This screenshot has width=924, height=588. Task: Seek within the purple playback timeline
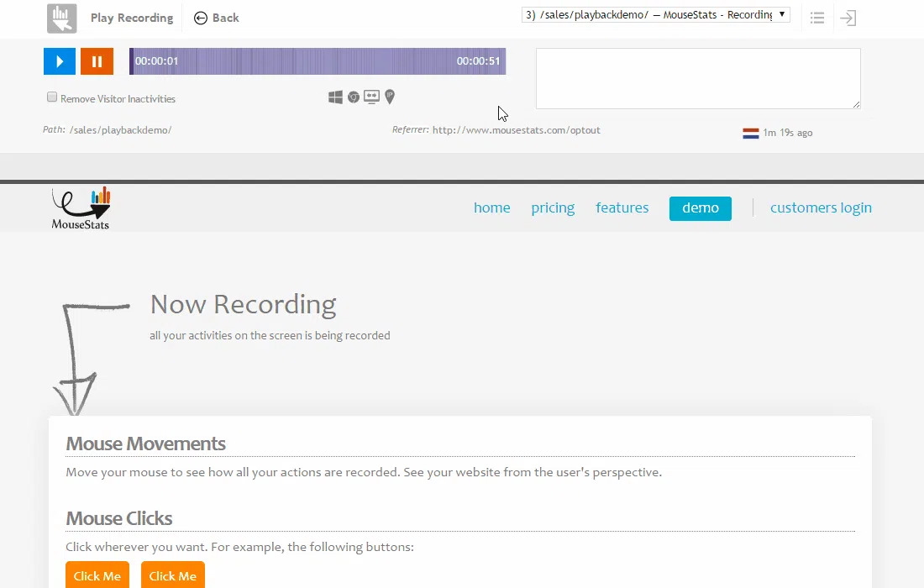pos(318,61)
